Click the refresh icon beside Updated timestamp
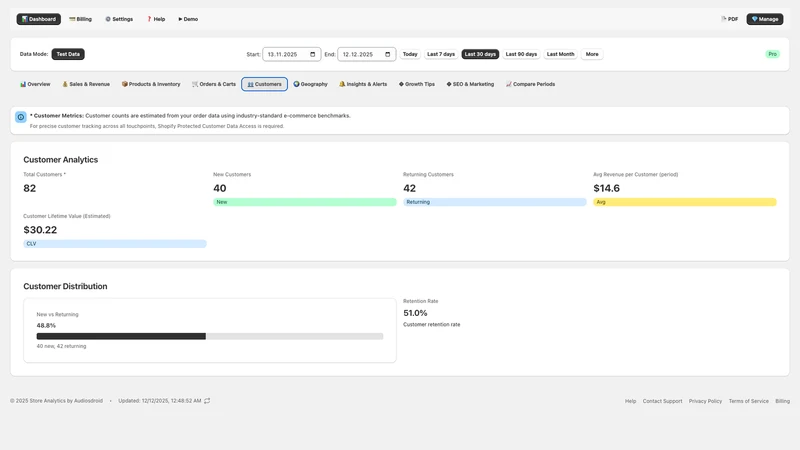This screenshot has width=800, height=450. (207, 401)
